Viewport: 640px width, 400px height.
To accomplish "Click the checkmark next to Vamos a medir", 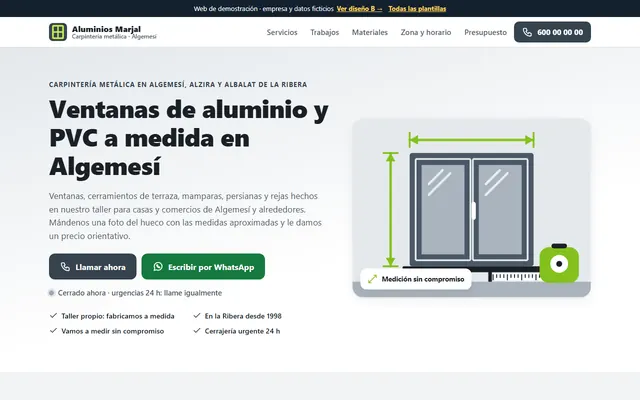I will click(53, 331).
